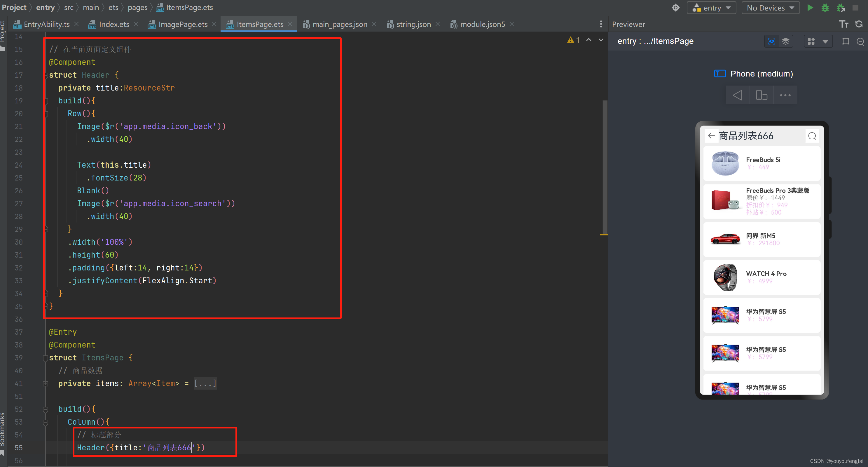Collapse struct ItemsPage at line 39
This screenshot has height=467, width=868.
pyautogui.click(x=46, y=358)
